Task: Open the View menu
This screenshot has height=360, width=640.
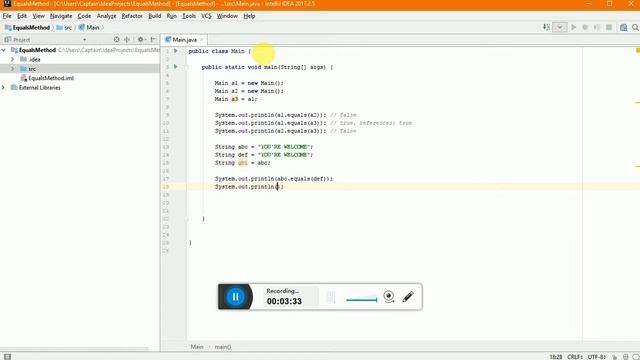Action: pos(38,16)
